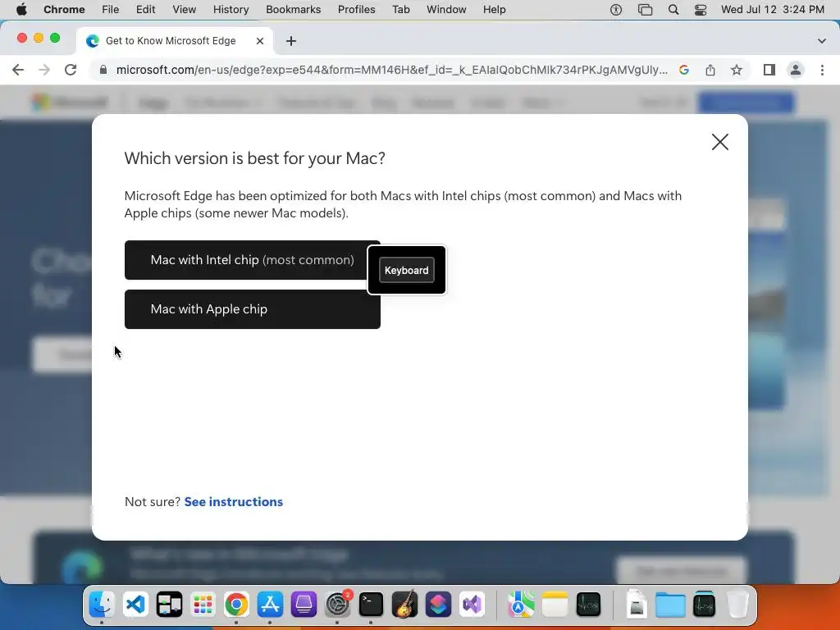Open a new browser tab
This screenshot has width=840, height=630.
pyautogui.click(x=291, y=41)
